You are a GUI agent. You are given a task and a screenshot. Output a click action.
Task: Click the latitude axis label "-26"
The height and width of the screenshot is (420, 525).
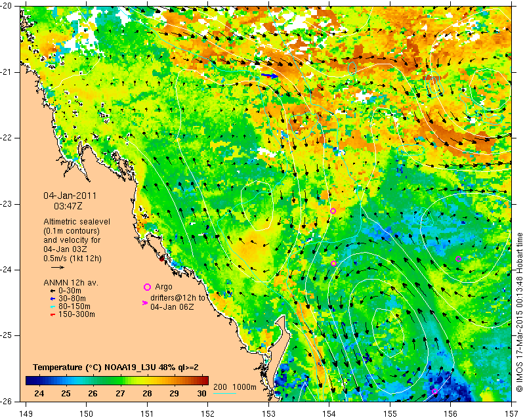click(7, 402)
